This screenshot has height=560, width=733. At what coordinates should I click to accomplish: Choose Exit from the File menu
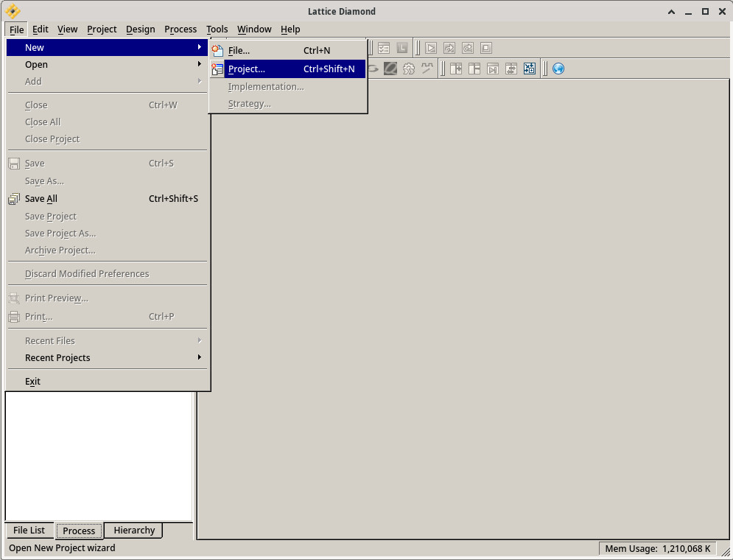pyautogui.click(x=107, y=382)
